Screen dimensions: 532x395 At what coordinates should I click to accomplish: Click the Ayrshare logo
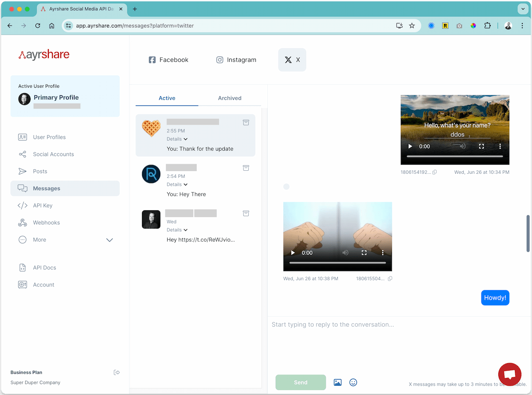click(44, 55)
